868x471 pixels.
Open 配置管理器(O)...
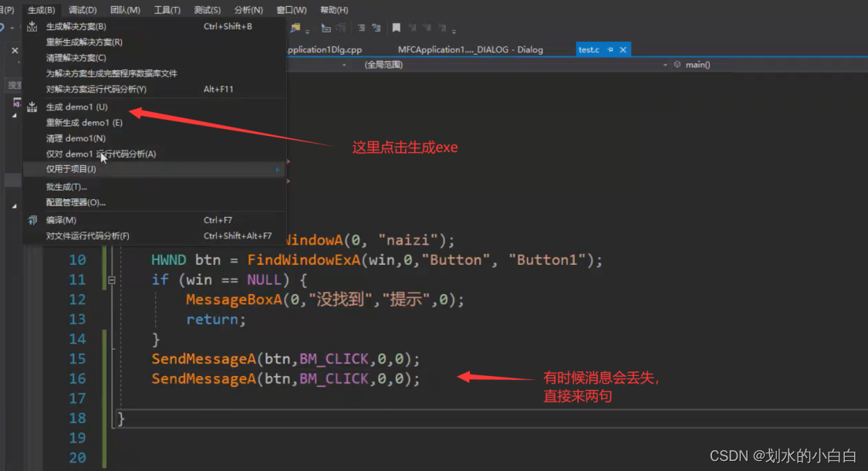(x=154, y=202)
